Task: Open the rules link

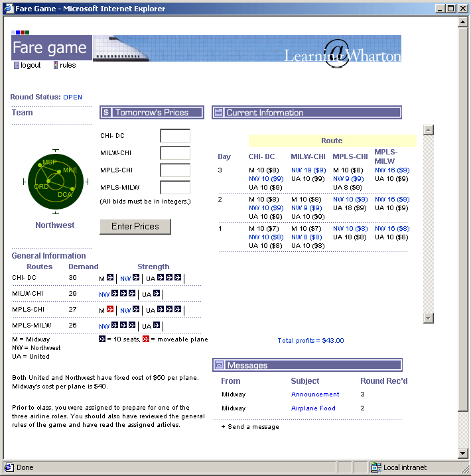Action: coord(68,65)
